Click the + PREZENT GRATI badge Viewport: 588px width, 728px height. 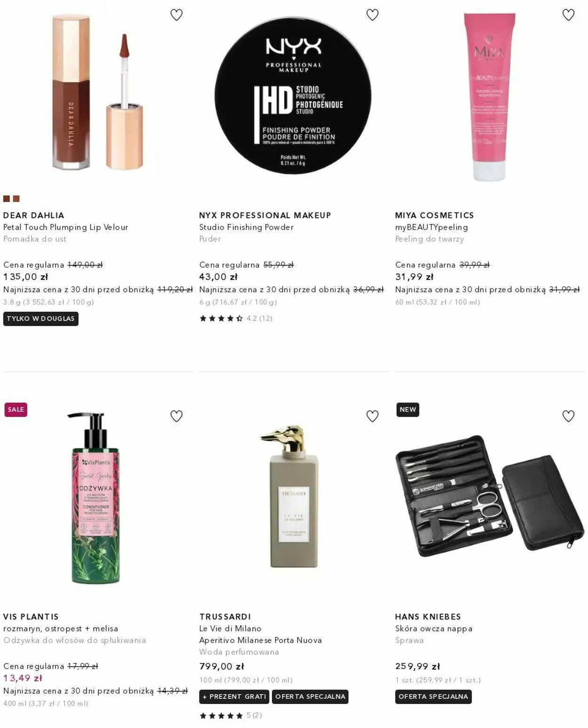(x=234, y=696)
